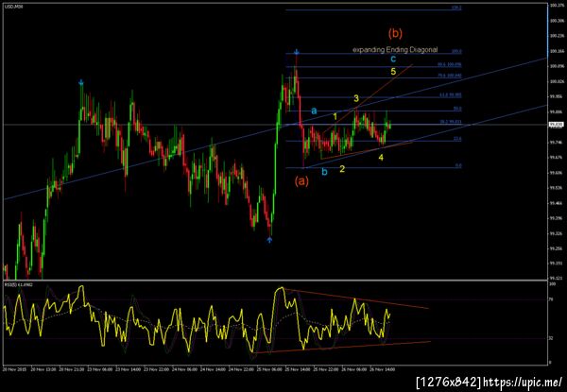Select the yellow wave label 4

(381, 157)
